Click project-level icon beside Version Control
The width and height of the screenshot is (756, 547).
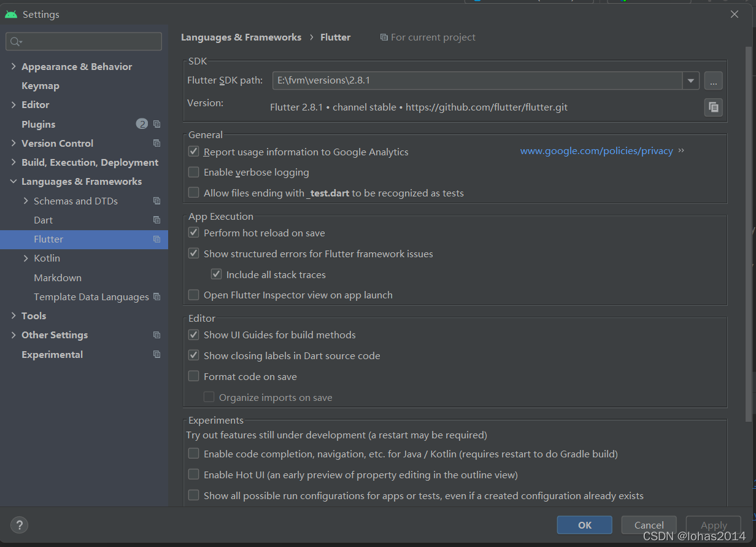tap(157, 143)
